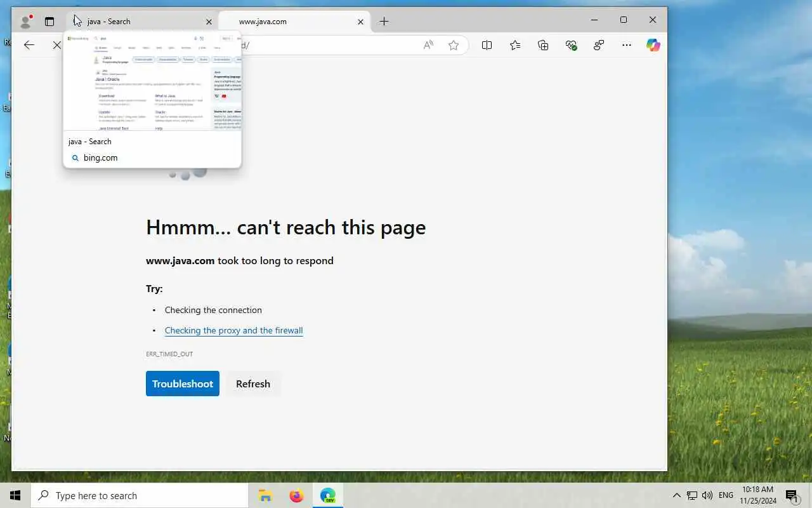Open the notification center icon
The image size is (812, 508).
pos(792,495)
